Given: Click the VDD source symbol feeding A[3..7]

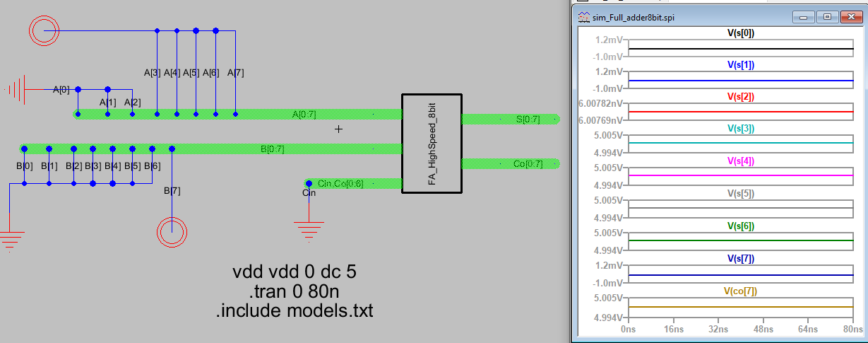Looking at the screenshot, I should (x=44, y=30).
